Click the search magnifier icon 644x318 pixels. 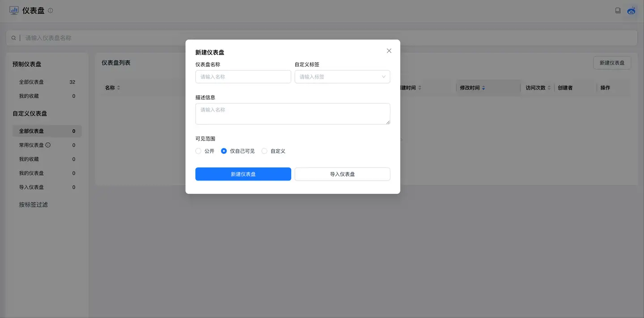(14, 38)
